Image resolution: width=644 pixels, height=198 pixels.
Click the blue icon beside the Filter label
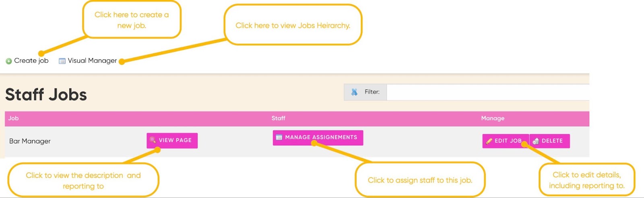354,92
